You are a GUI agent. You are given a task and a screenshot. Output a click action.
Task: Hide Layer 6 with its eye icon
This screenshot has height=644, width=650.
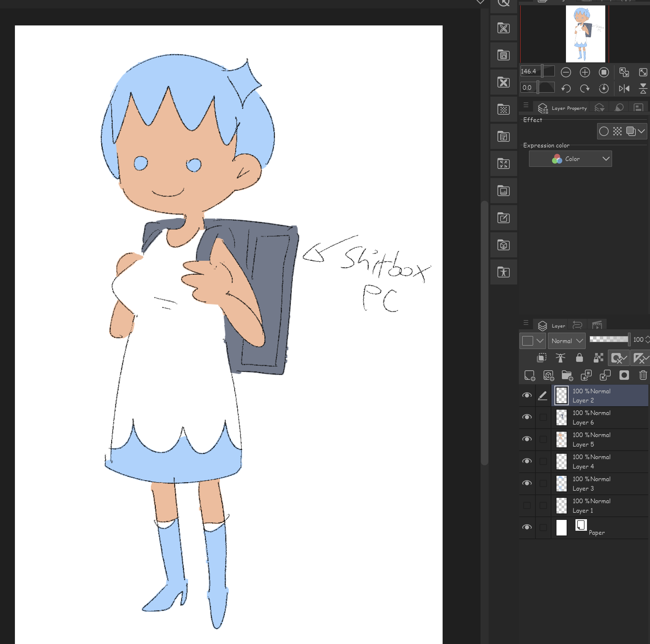point(527,417)
